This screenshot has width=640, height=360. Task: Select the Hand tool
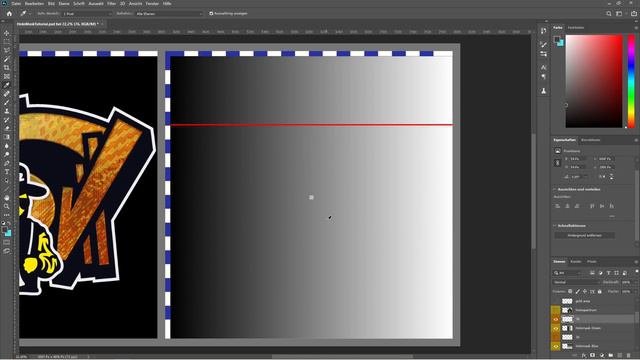point(7,198)
